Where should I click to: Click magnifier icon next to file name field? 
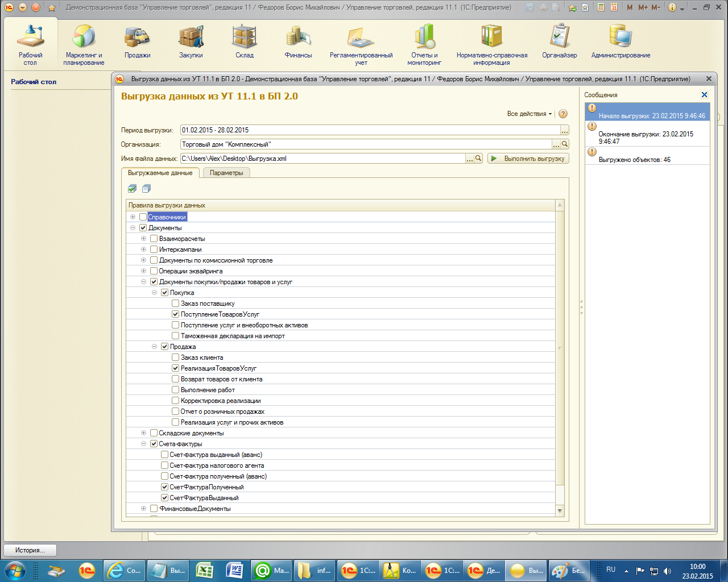479,159
